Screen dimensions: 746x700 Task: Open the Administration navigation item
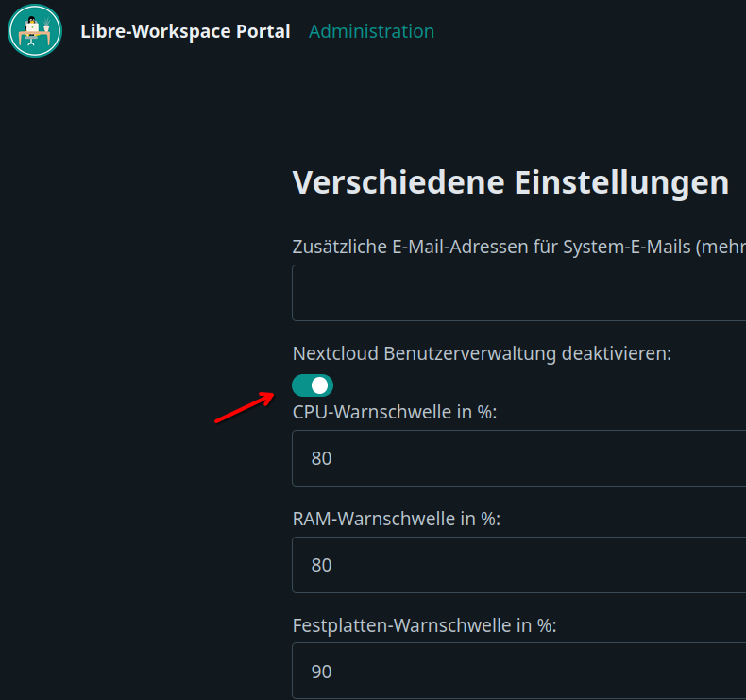[371, 31]
